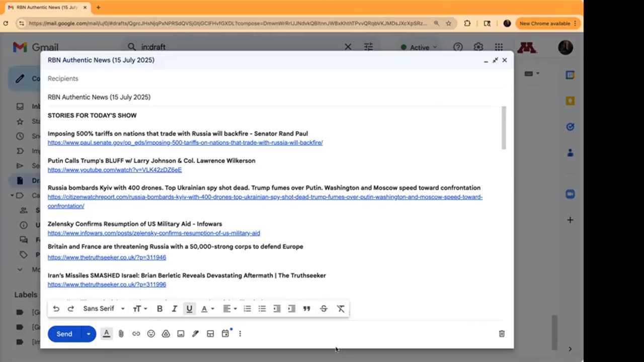Decrease indent of text
The width and height of the screenshot is (644, 362).
click(x=277, y=309)
